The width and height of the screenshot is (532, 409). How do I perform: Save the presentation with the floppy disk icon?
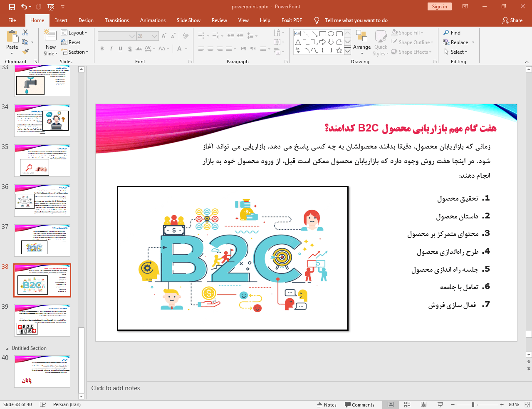tap(12, 7)
